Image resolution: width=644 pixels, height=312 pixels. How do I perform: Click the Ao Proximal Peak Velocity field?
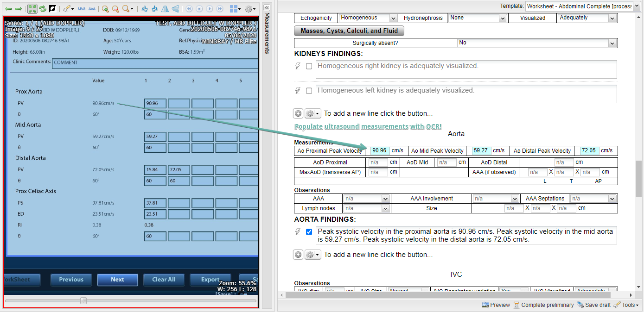(x=379, y=151)
